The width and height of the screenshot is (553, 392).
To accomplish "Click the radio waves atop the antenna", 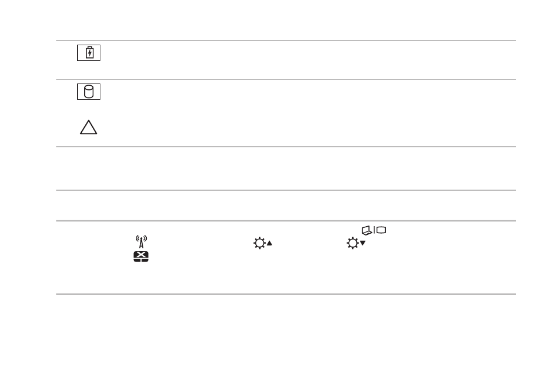I will coord(141,238).
